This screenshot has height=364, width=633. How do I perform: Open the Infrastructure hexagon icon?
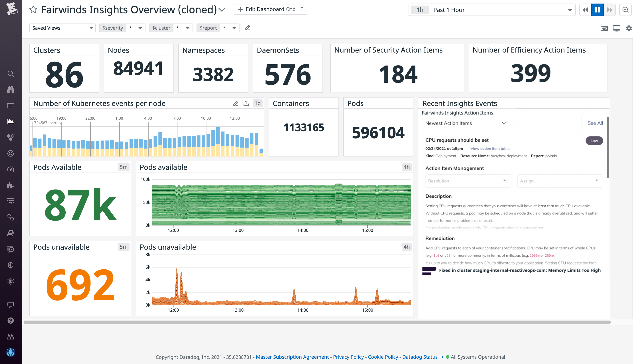[10, 137]
